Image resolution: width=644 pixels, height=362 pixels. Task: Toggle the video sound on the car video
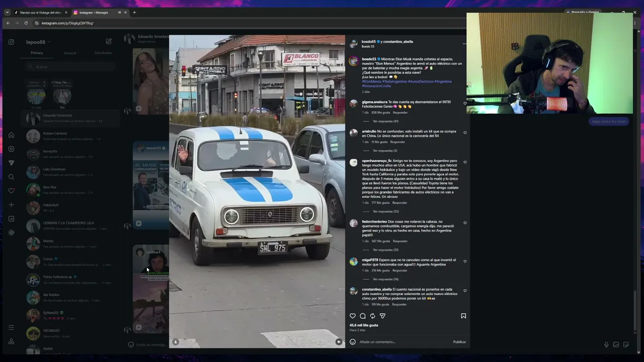(x=339, y=342)
